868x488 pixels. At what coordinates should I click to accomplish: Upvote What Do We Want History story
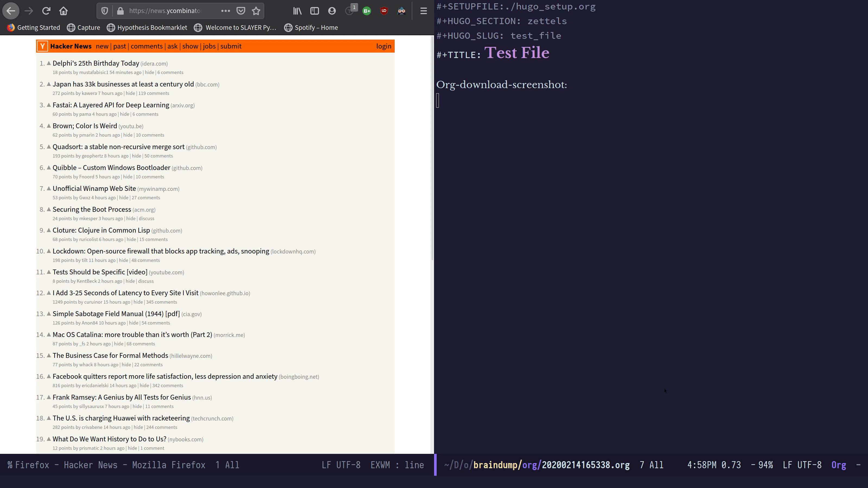49,439
